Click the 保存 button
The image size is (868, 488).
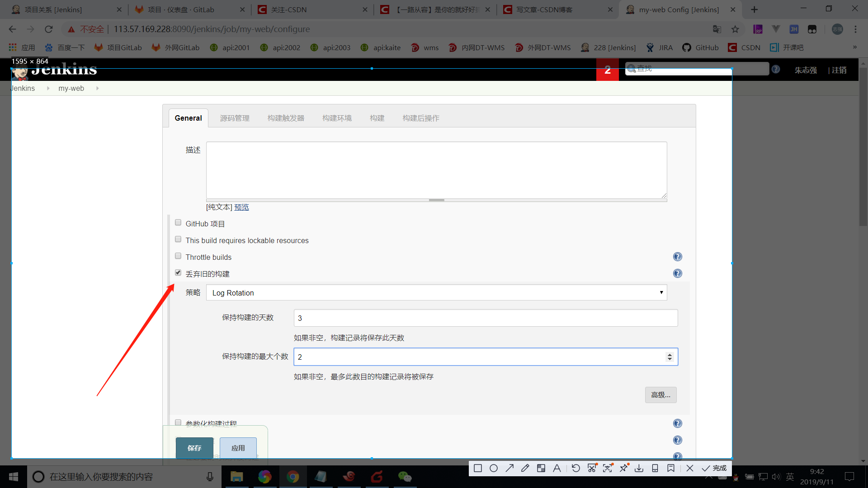tap(194, 448)
